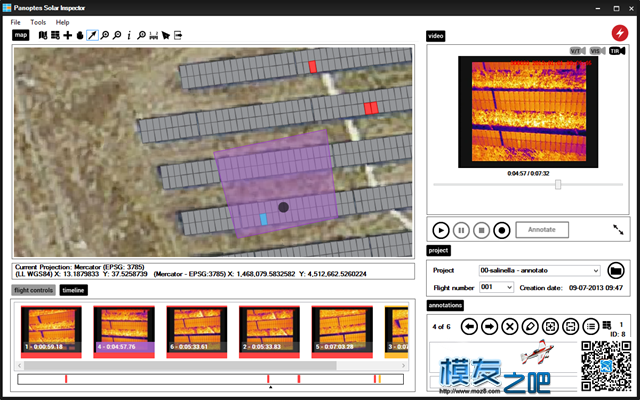The image size is (640, 400).
Task: Click 'Current Projection: Mercator' status text
Action: tap(80, 267)
